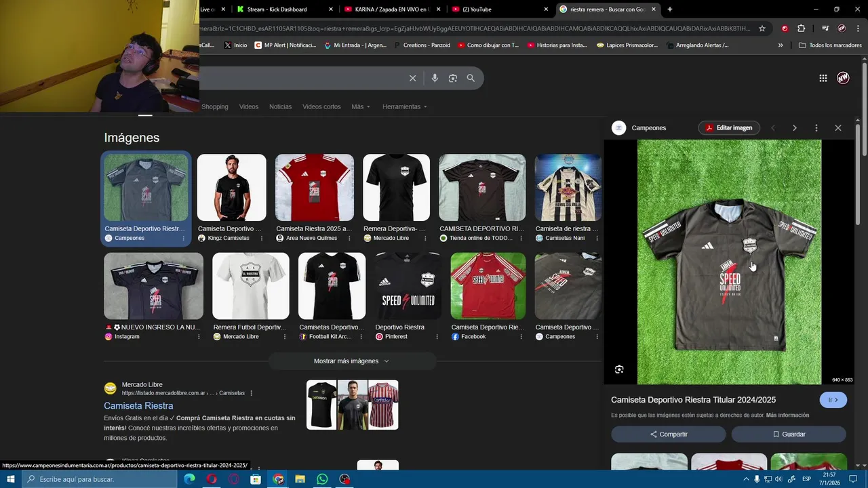Click the Ir button to visit page
This screenshot has height=488, width=868.
point(833,400)
